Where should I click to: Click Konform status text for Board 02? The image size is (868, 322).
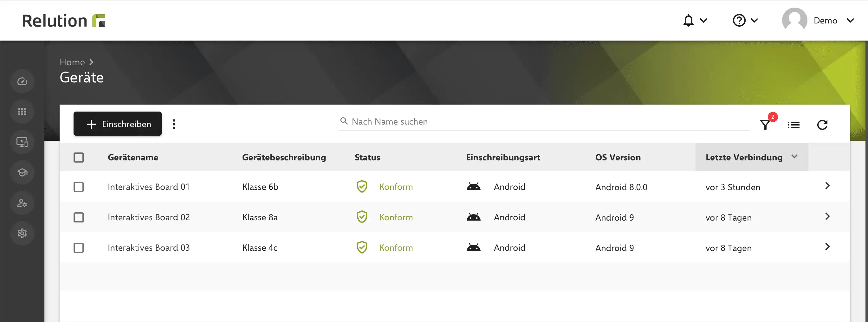tap(396, 217)
